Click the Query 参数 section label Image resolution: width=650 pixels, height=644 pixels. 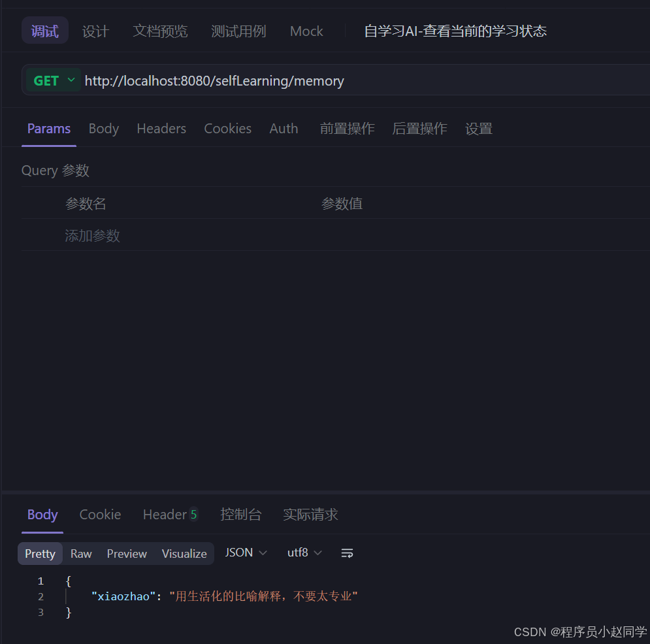point(55,170)
